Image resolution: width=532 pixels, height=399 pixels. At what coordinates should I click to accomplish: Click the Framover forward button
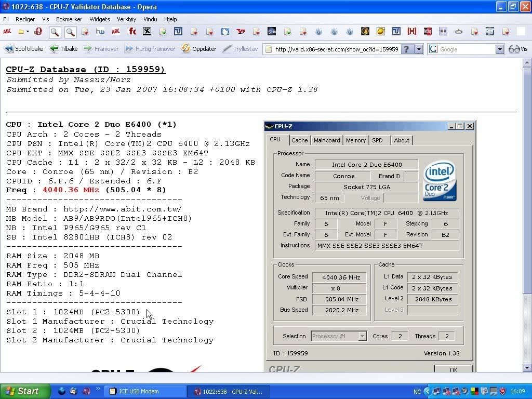[101, 49]
